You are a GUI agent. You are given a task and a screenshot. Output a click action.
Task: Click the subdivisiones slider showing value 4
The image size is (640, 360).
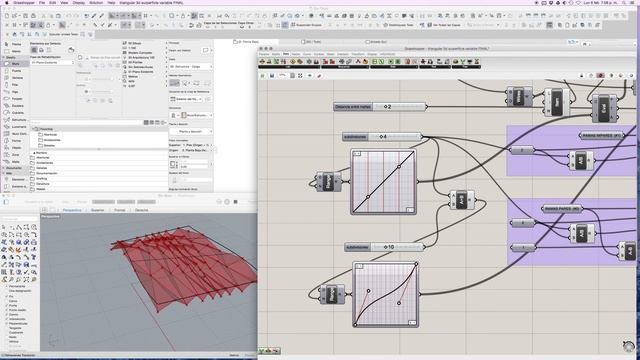(x=382, y=137)
